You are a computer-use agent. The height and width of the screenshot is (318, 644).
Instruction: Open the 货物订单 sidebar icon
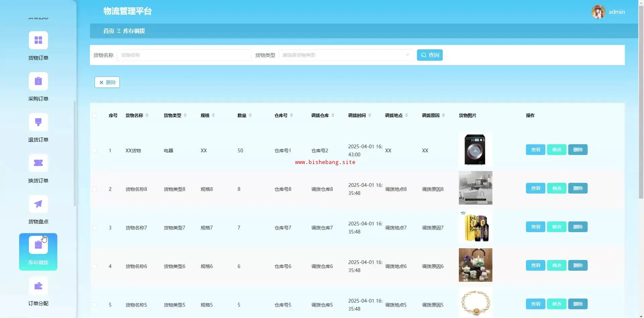pos(38,40)
